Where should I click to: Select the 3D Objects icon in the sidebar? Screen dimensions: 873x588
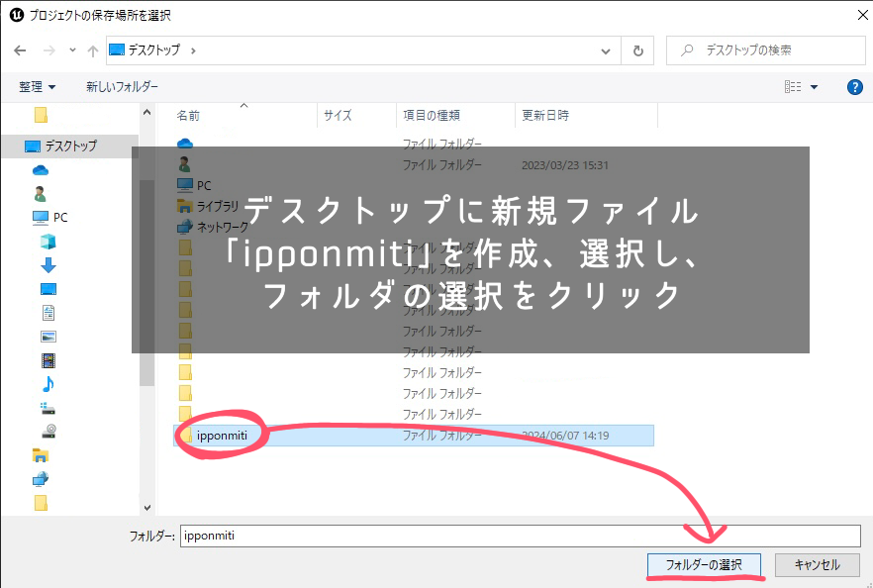tap(48, 242)
